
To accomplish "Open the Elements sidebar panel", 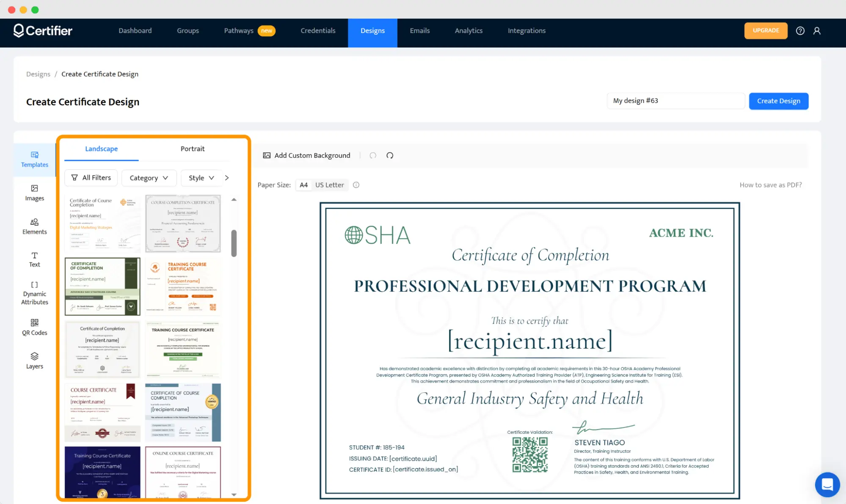I will click(x=35, y=226).
